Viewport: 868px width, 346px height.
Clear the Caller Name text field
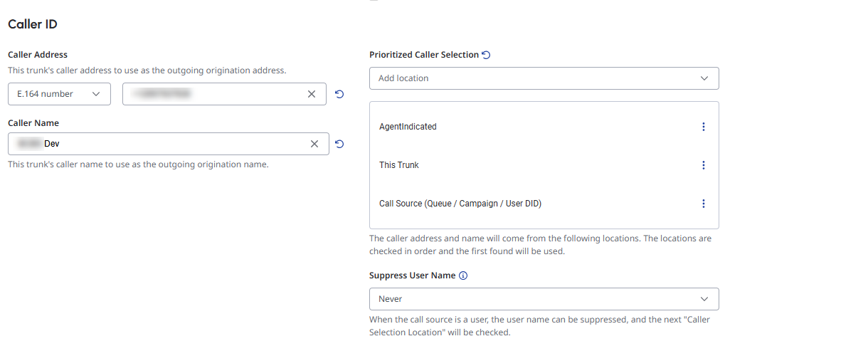314,144
